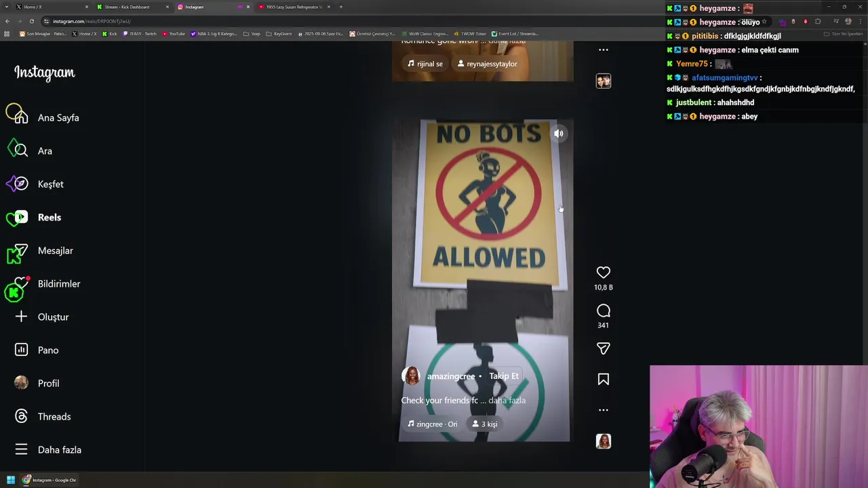Open zingcree original audio tag
This screenshot has width=868, height=488.
tap(433, 424)
